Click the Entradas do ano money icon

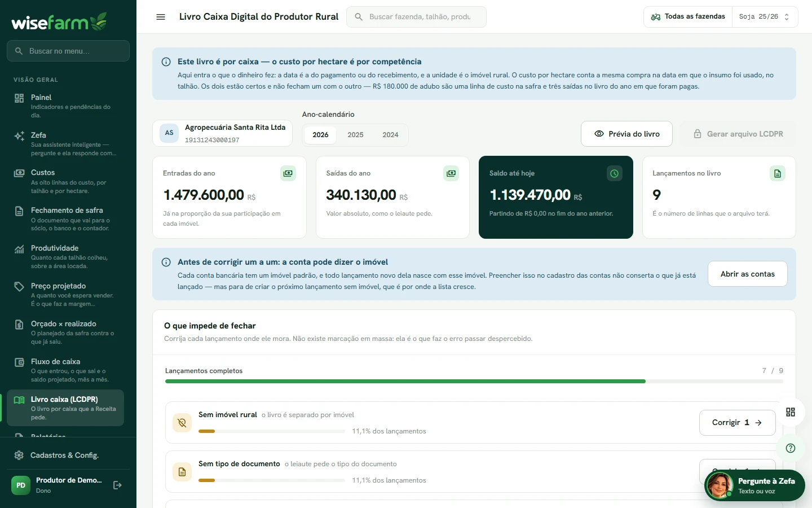point(288,173)
